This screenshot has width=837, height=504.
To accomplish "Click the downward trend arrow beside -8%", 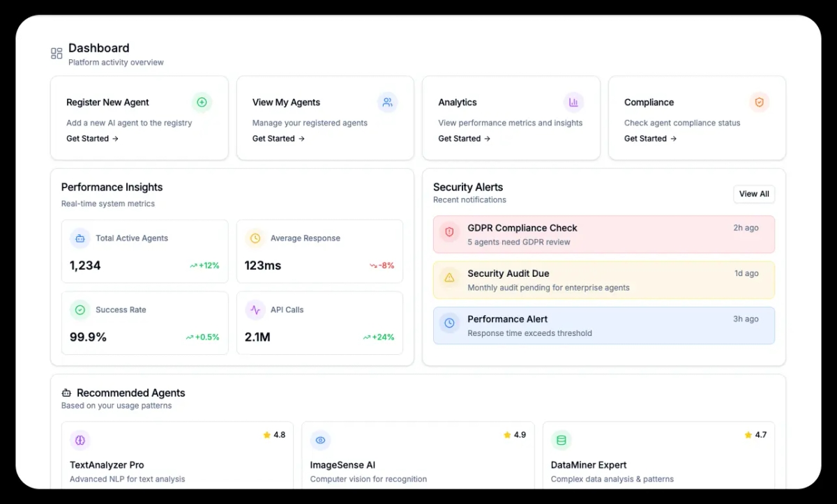I will point(373,266).
